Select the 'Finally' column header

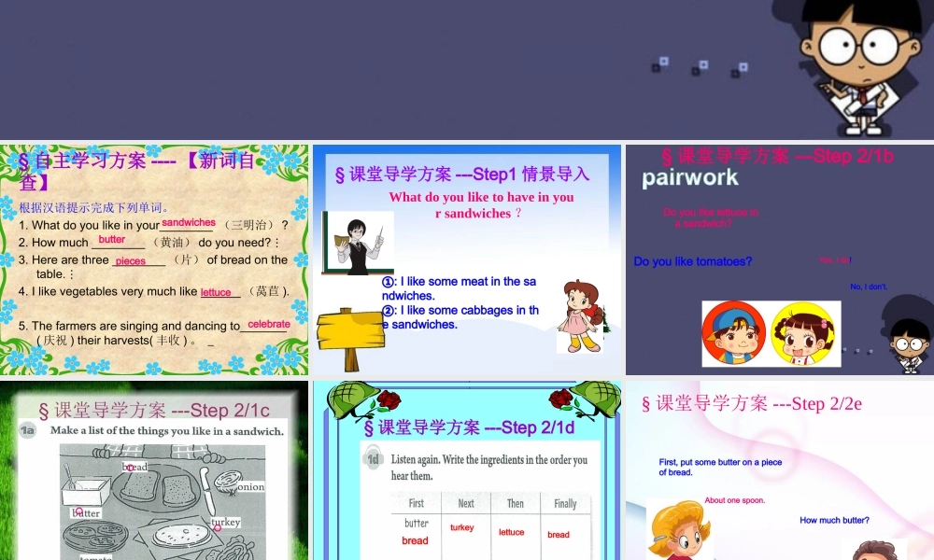click(x=565, y=503)
